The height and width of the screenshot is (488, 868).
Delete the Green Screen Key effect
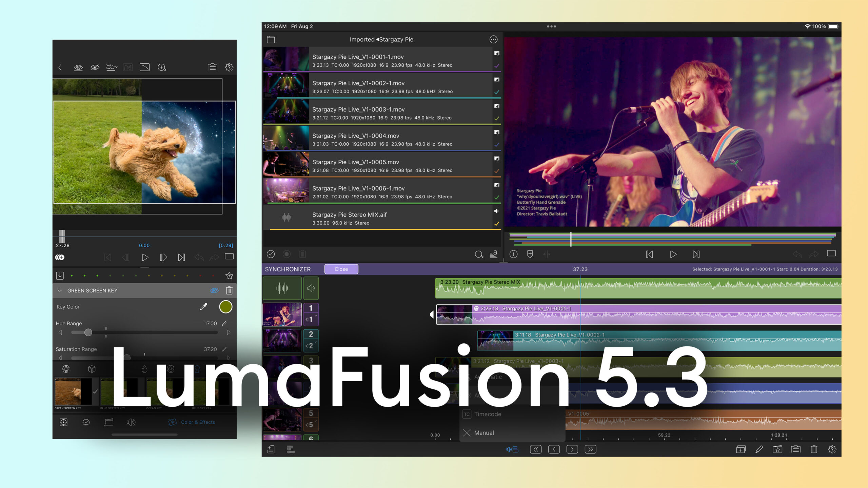(229, 290)
